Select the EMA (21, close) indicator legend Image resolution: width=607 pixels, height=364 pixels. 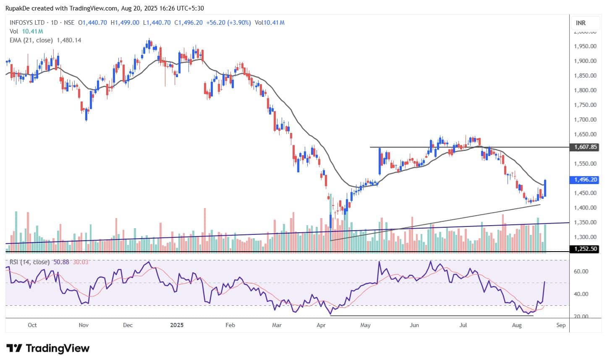[x=31, y=40]
